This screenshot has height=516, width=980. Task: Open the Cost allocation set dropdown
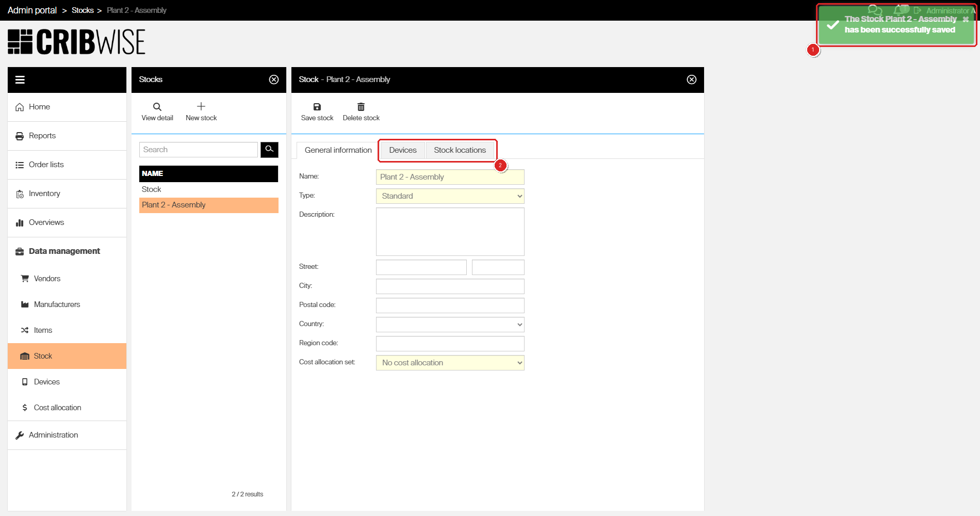[450, 363]
